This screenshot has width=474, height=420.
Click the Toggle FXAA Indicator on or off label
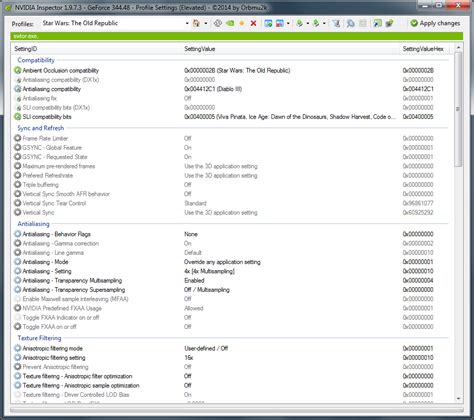(61, 317)
